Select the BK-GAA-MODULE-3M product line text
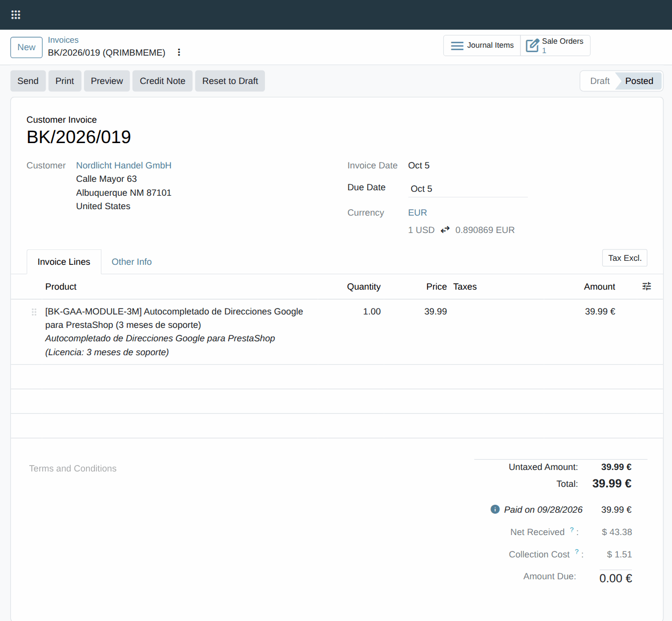This screenshot has height=621, width=672. point(174,318)
